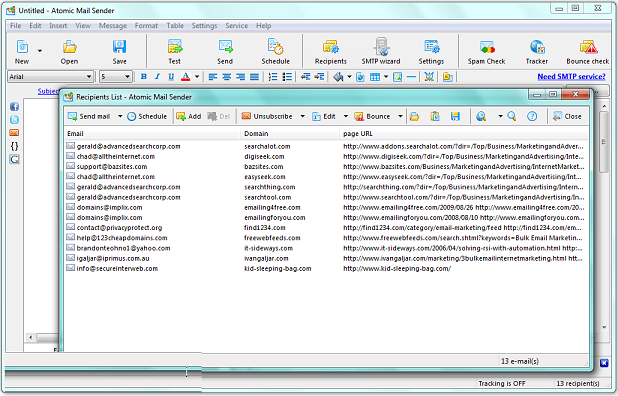Open the font size combo box
Screen dimensions: 618x396
tap(115, 76)
